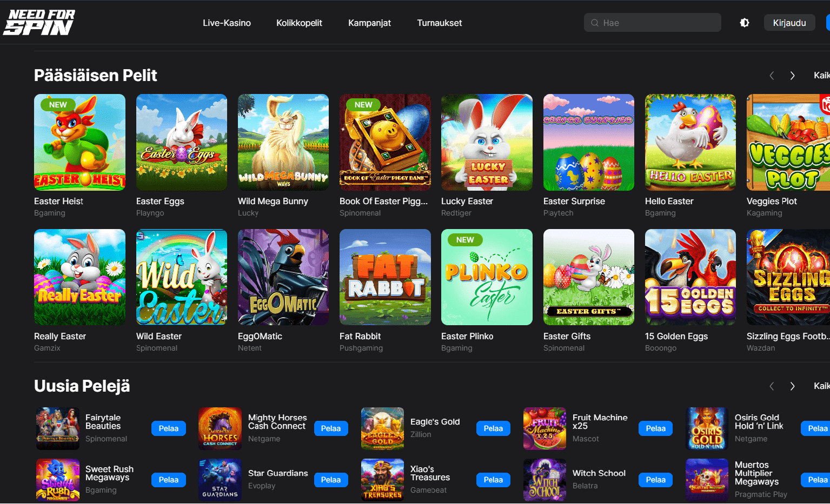Open the Live-Kasino menu
The height and width of the screenshot is (504, 830).
tap(227, 23)
